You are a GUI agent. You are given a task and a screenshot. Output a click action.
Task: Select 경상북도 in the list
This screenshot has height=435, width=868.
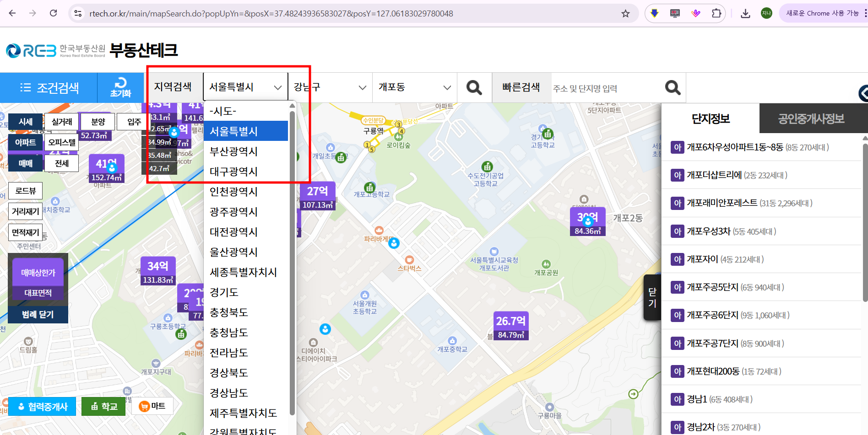(x=246, y=373)
